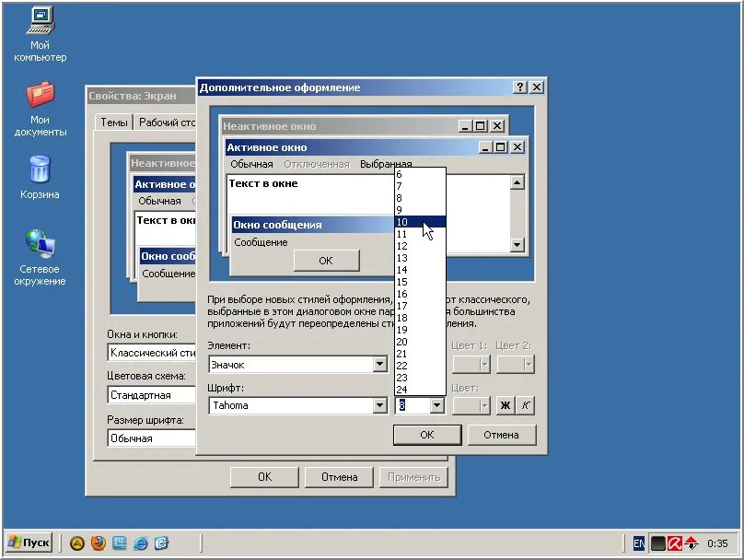
Task: Choose font size 21 in list
Action: click(x=420, y=354)
